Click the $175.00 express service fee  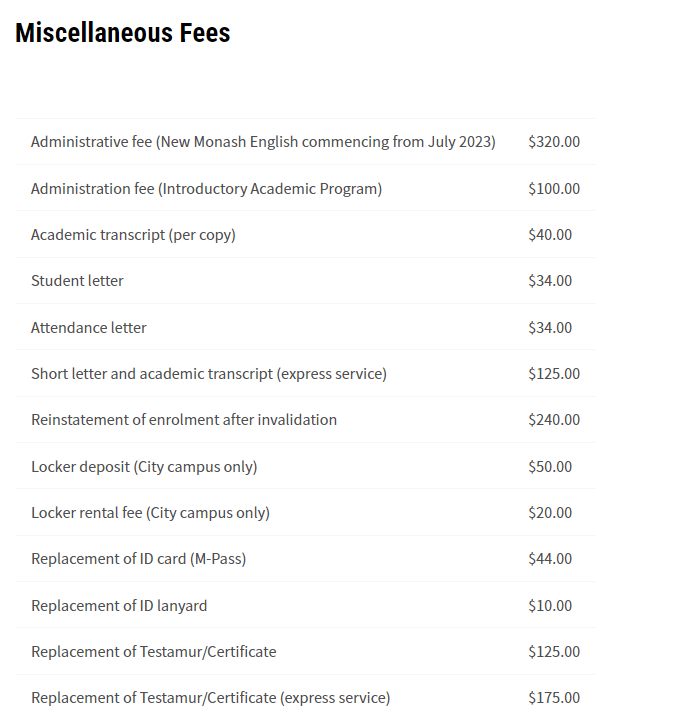(553, 698)
